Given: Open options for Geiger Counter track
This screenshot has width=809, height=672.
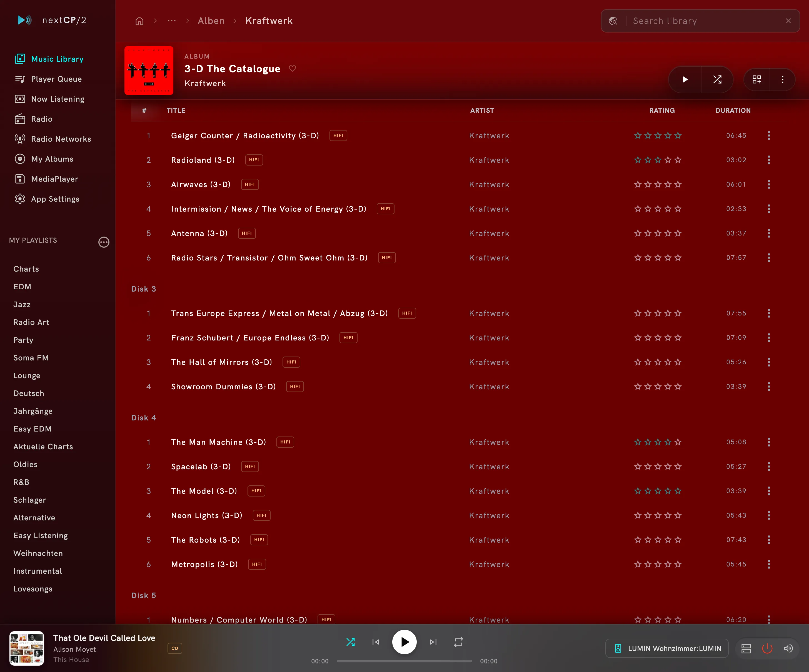Looking at the screenshot, I should click(769, 136).
